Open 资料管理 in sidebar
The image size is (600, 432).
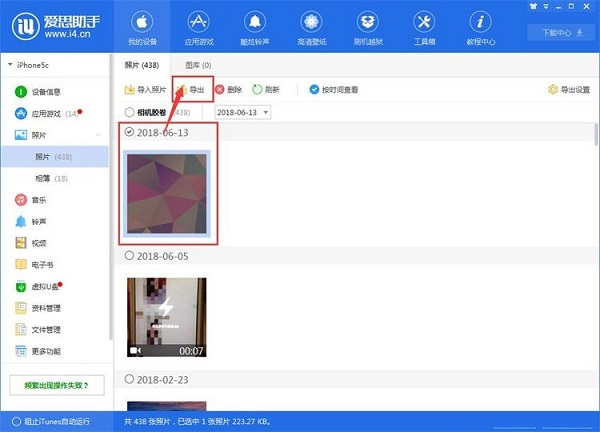[38, 308]
